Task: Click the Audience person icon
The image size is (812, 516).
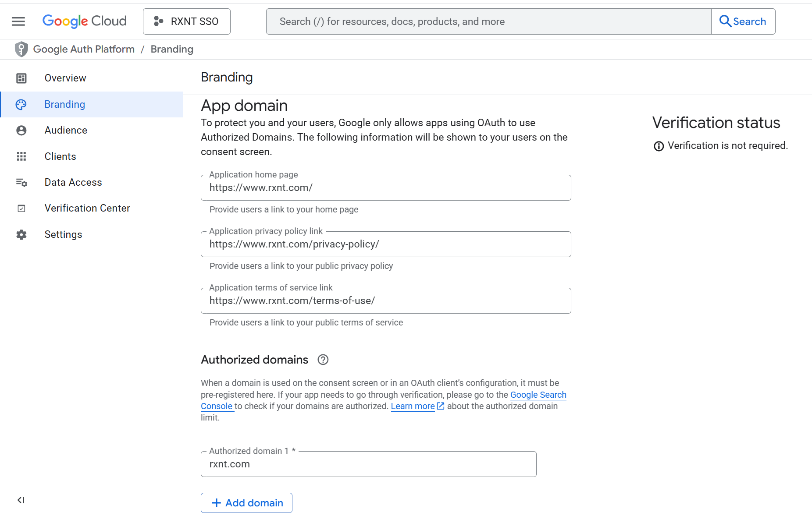Action: [x=21, y=131]
